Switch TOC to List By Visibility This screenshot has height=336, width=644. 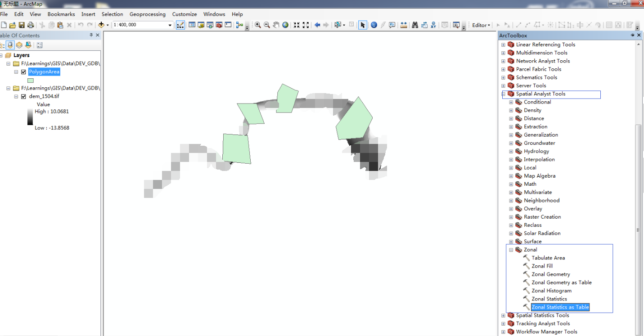19,45
